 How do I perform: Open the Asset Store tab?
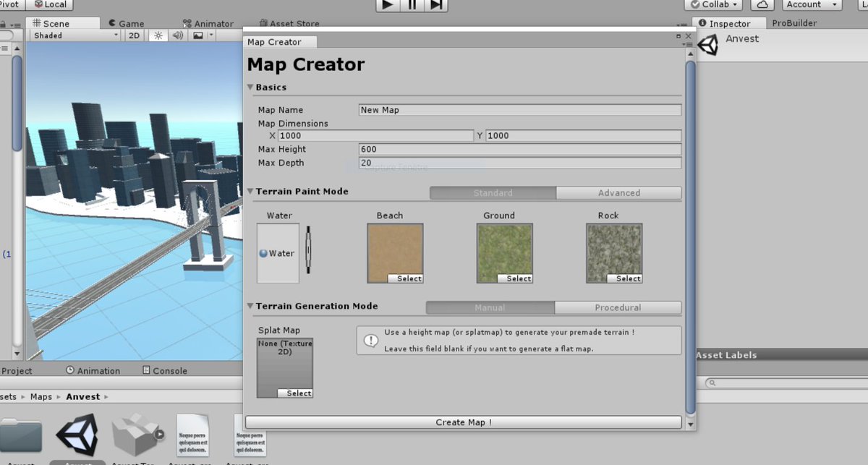tap(289, 24)
